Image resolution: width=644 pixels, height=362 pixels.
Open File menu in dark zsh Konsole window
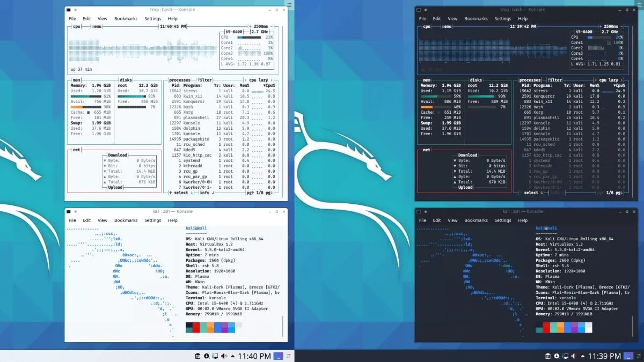point(423,220)
